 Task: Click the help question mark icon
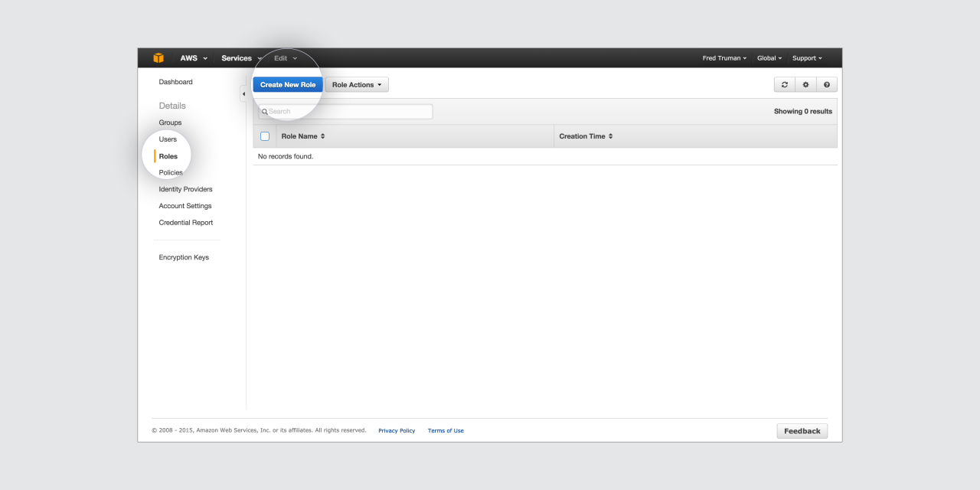coord(827,85)
